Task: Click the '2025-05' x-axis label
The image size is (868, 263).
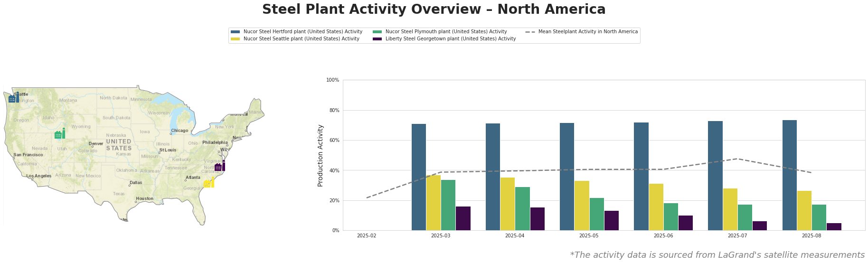Action: point(589,235)
